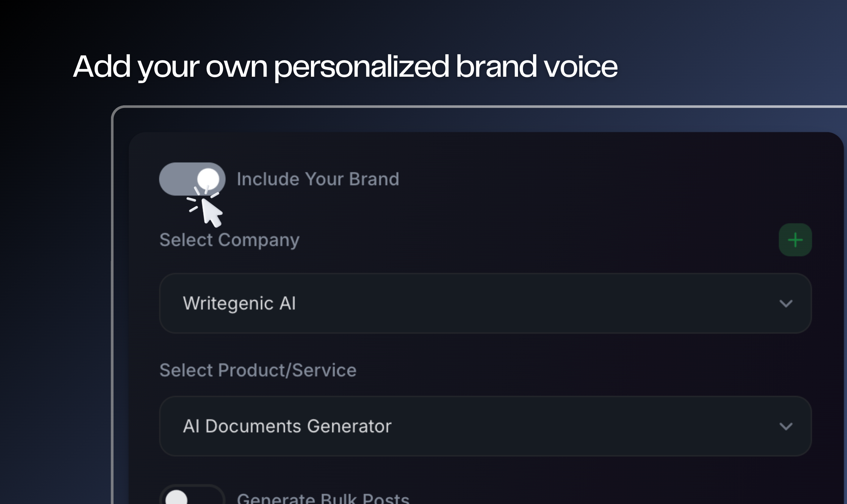
Task: Click the white knob of Generate Bulk Posts switch
Action: pyautogui.click(x=176, y=497)
